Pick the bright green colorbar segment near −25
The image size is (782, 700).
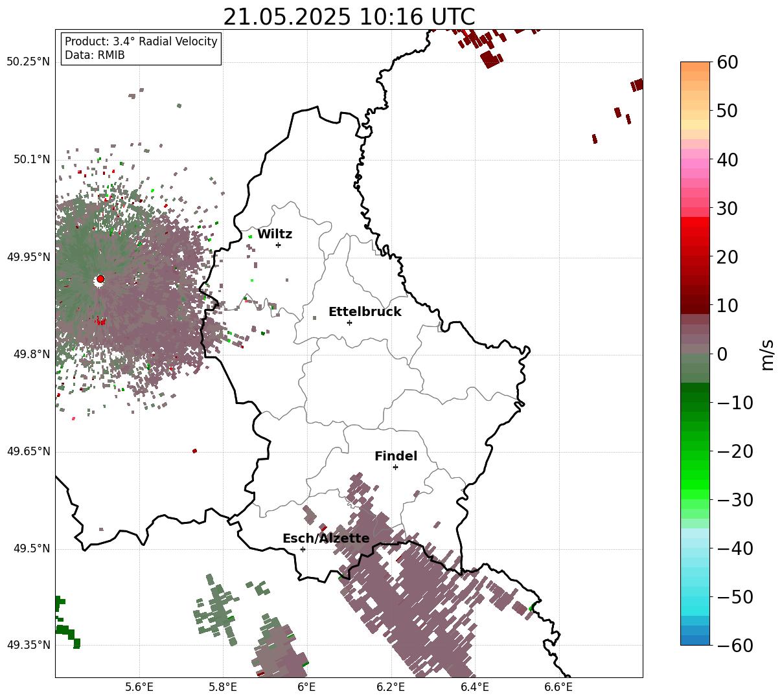pos(695,476)
